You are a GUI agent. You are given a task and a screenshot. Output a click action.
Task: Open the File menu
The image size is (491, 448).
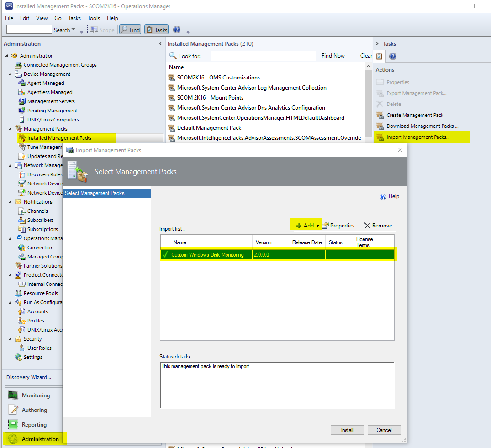9,18
